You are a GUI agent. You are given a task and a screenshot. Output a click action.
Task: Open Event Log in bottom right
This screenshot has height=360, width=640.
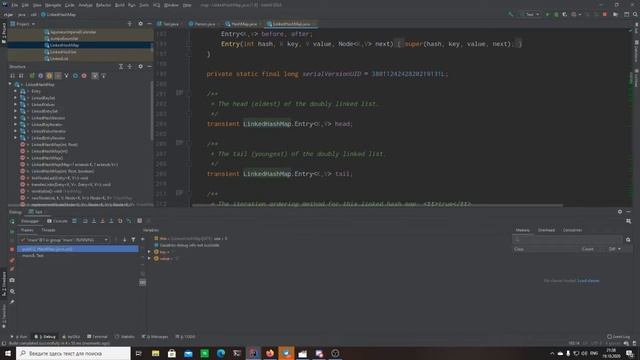pos(619,337)
